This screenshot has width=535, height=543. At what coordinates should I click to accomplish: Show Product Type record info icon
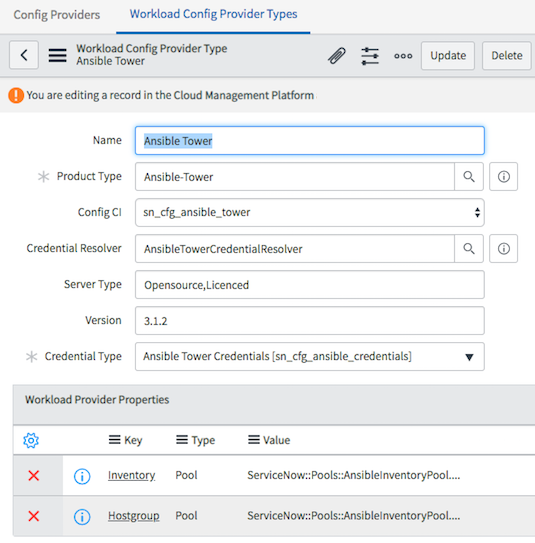click(503, 177)
